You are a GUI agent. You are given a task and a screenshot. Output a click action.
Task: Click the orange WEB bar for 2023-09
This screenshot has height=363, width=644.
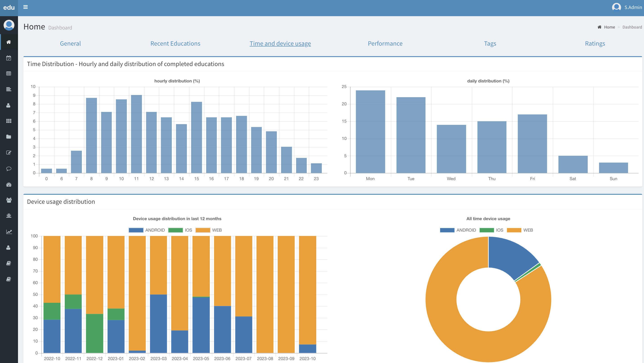[286, 294]
